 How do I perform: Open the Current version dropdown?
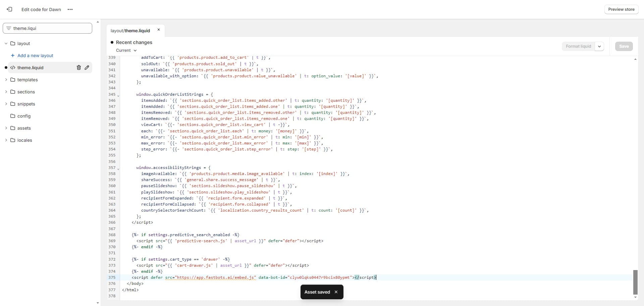pyautogui.click(x=126, y=50)
